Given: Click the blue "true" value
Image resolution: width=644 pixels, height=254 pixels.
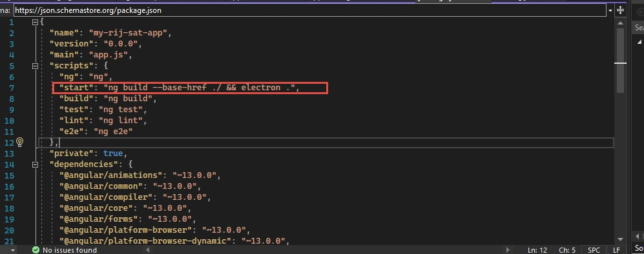Looking at the screenshot, I should tap(113, 153).
